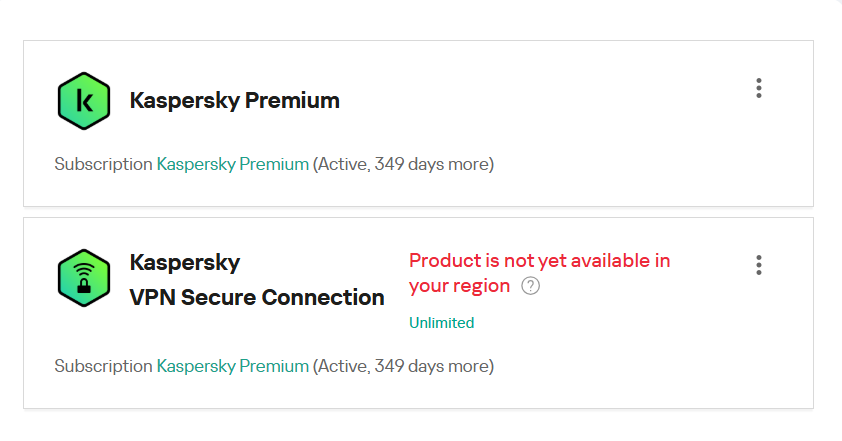Click the blank gap between the two cards

(x=418, y=212)
